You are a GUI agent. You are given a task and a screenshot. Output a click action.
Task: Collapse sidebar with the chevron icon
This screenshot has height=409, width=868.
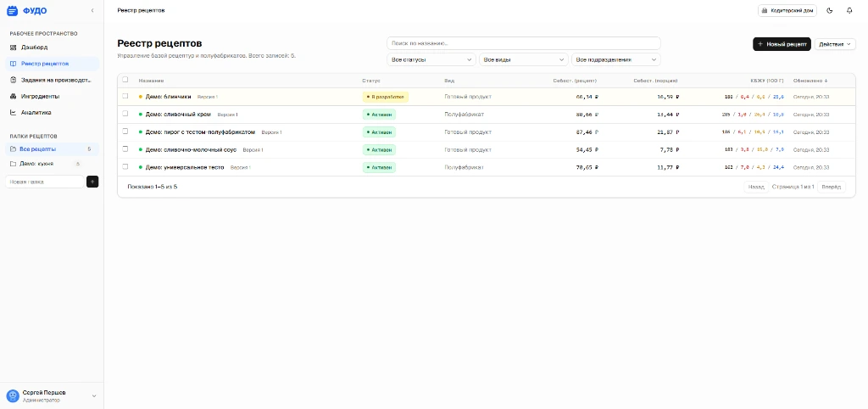pyautogui.click(x=92, y=10)
